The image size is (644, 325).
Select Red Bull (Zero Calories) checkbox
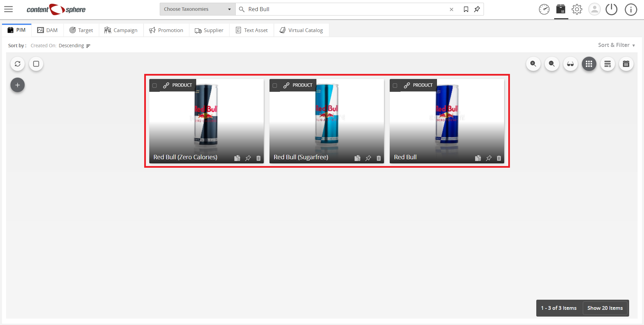tap(155, 85)
